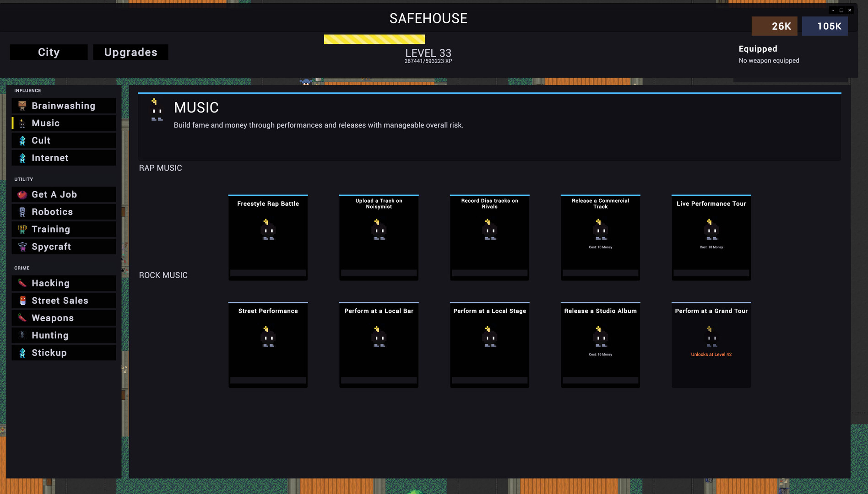Click the yellow XP progress bar

click(x=374, y=39)
